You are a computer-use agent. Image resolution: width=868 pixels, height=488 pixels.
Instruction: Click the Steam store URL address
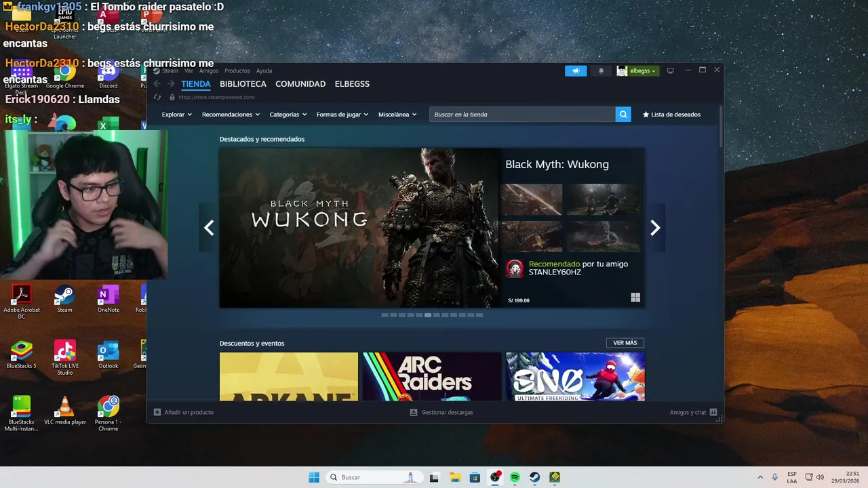216,97
